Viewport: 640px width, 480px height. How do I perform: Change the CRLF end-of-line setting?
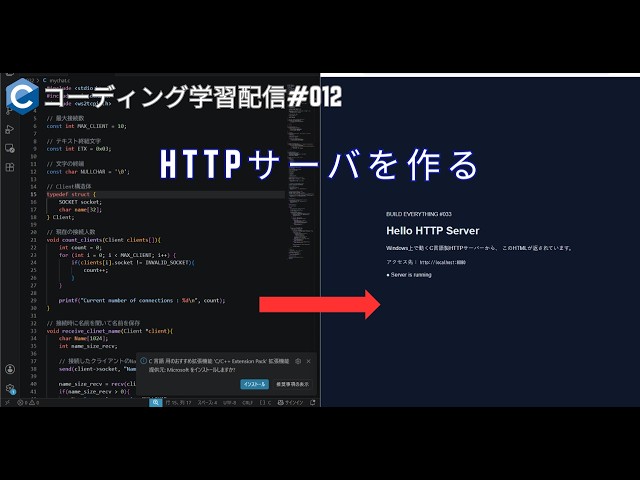247,402
